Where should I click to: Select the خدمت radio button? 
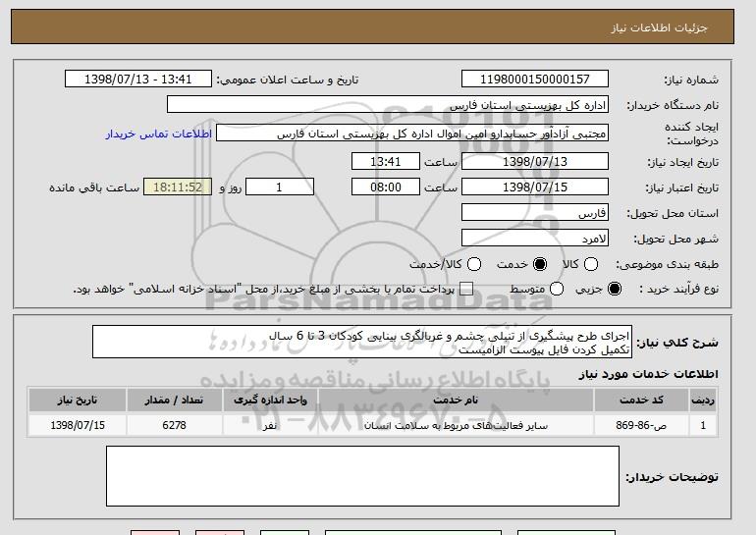pyautogui.click(x=540, y=264)
